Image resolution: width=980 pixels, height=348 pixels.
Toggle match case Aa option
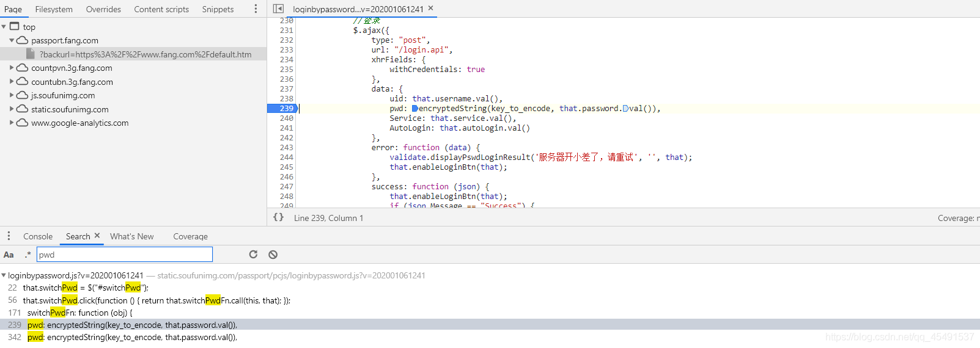pyautogui.click(x=9, y=255)
